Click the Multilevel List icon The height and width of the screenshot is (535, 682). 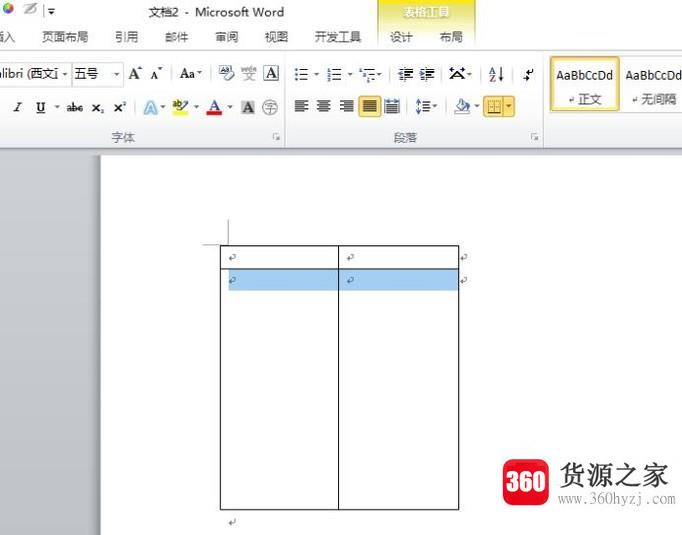[x=368, y=74]
